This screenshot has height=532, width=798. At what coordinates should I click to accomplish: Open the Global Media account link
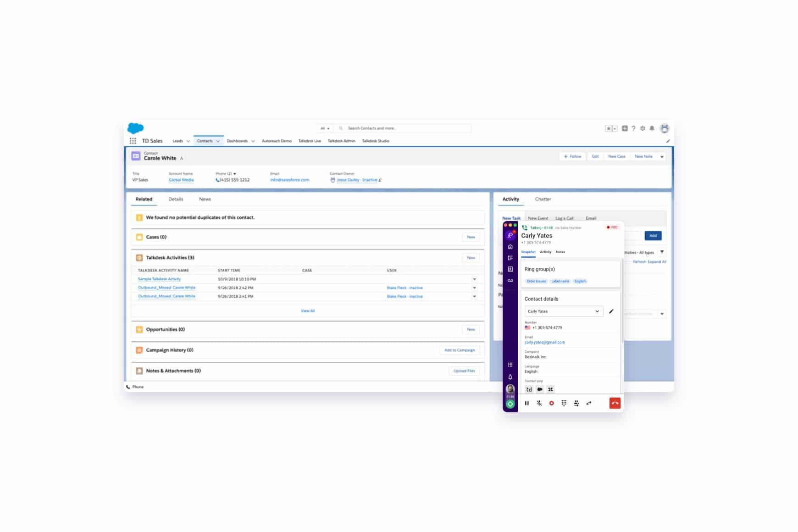click(x=181, y=180)
